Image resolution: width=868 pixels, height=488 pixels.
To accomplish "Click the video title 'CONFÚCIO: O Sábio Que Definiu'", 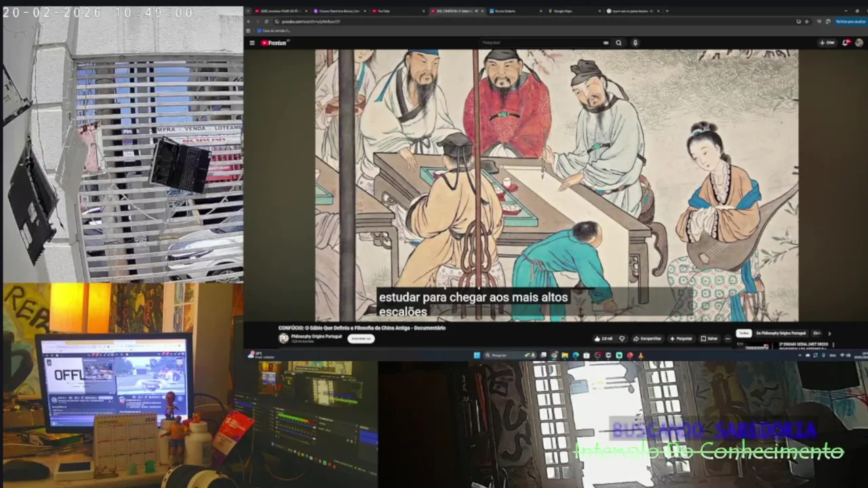I will 361,328.
